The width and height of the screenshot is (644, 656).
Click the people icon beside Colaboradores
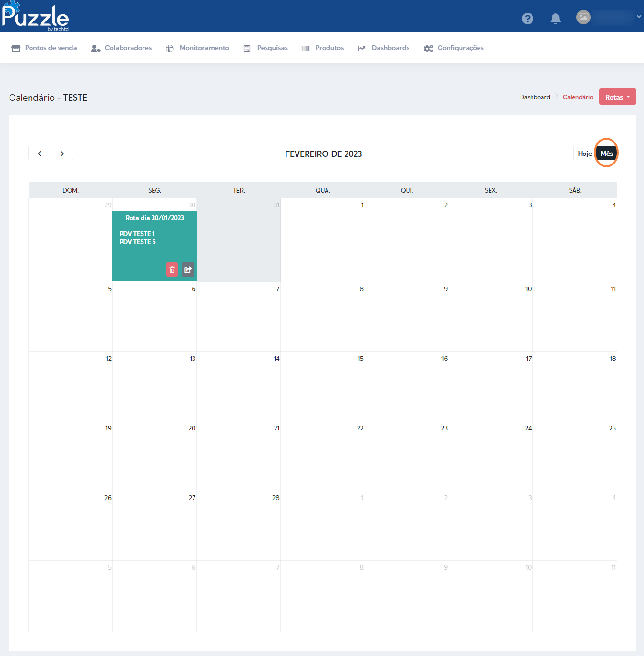click(95, 49)
